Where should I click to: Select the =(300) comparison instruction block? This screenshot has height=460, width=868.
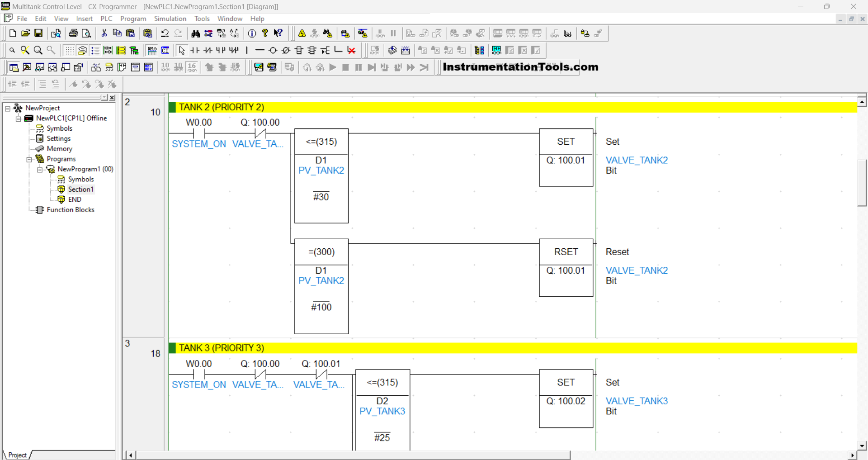point(321,286)
